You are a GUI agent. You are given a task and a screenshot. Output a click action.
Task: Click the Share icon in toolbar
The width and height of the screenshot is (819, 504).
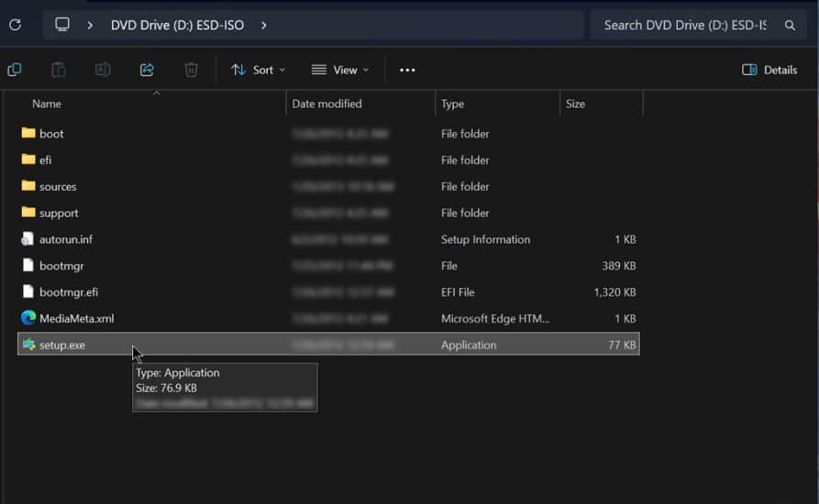click(x=147, y=70)
